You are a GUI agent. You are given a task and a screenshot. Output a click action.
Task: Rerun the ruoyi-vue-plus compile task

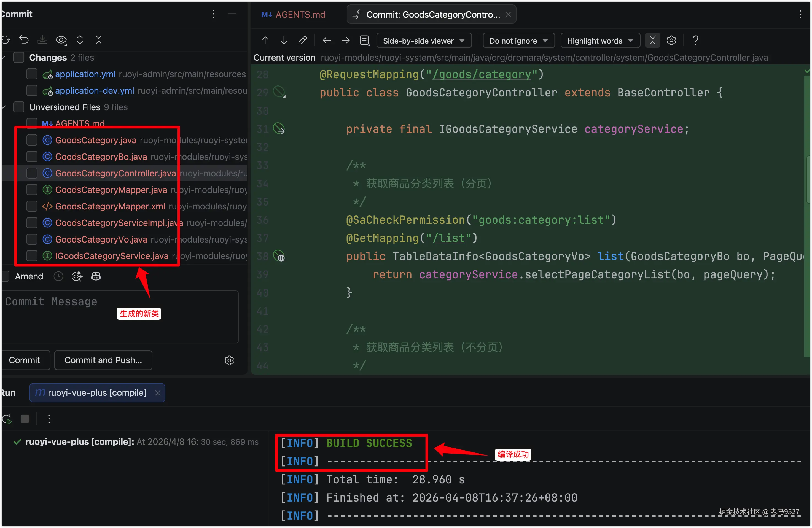coord(7,419)
